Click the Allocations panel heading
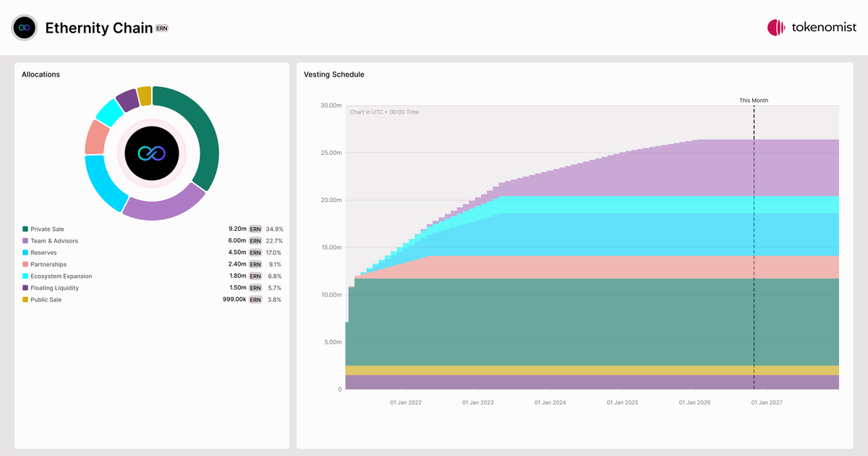 41,75
